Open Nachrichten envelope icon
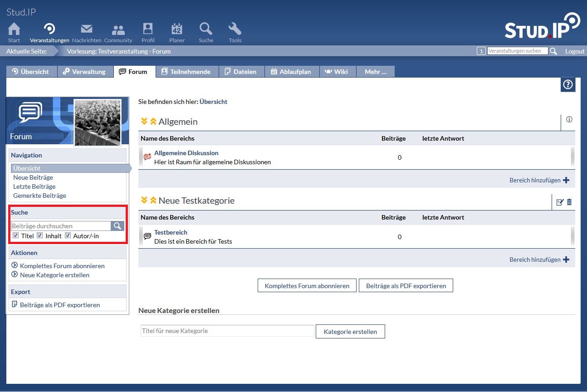 [x=87, y=30]
